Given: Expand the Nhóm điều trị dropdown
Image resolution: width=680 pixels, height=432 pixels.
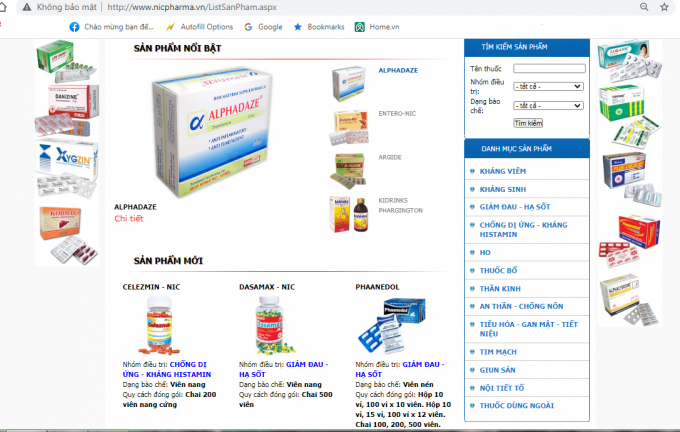Looking at the screenshot, I should click(549, 86).
